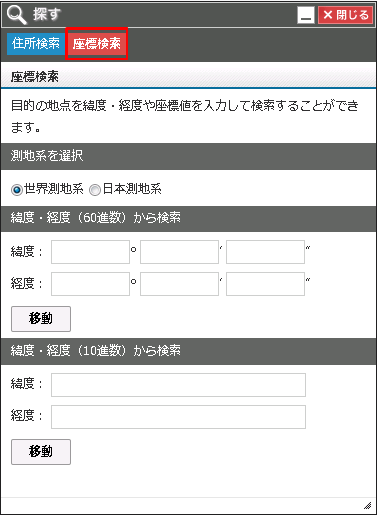Click the magnifying glass search icon
The width and height of the screenshot is (377, 515).
(17, 15)
